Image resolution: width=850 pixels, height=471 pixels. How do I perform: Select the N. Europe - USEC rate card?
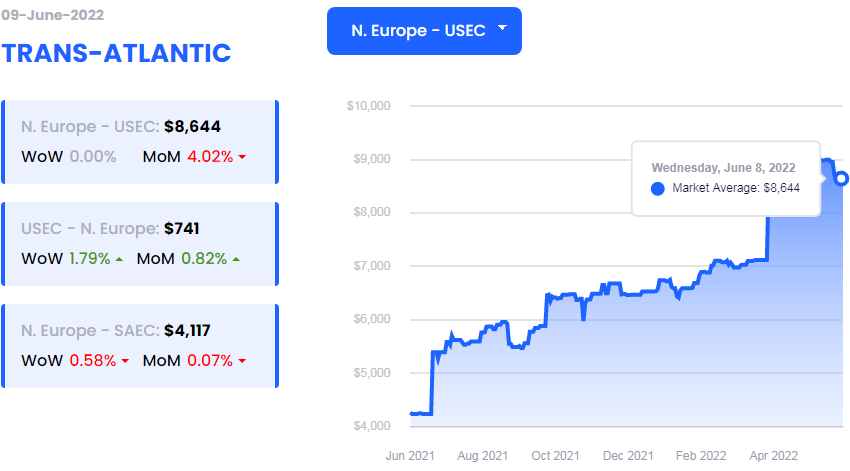click(140, 141)
